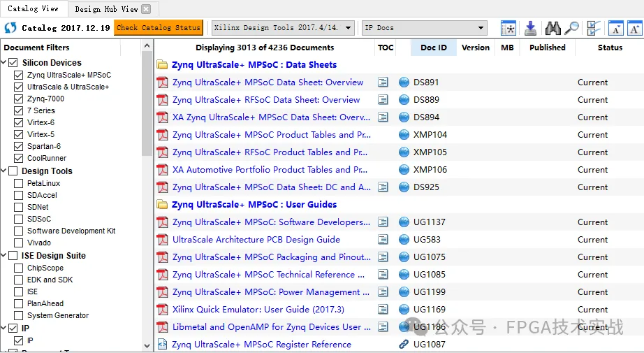The height and width of the screenshot is (353, 644).
Task: Uncheck the Spartan-6 filter
Action: point(18,146)
